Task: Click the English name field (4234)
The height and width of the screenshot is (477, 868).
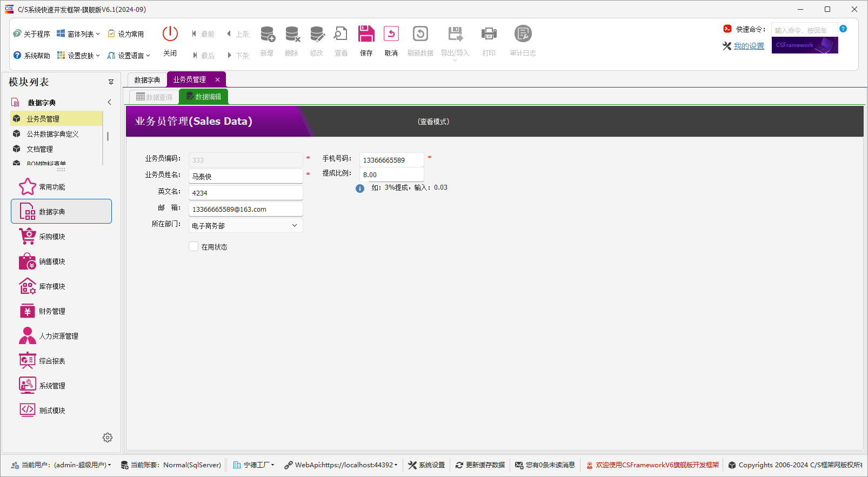Action: coord(246,193)
